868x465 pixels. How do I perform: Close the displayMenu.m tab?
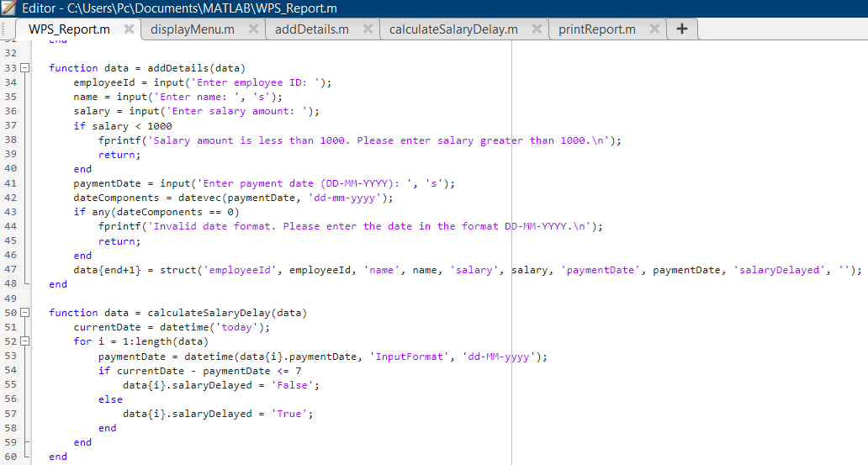coord(253,29)
